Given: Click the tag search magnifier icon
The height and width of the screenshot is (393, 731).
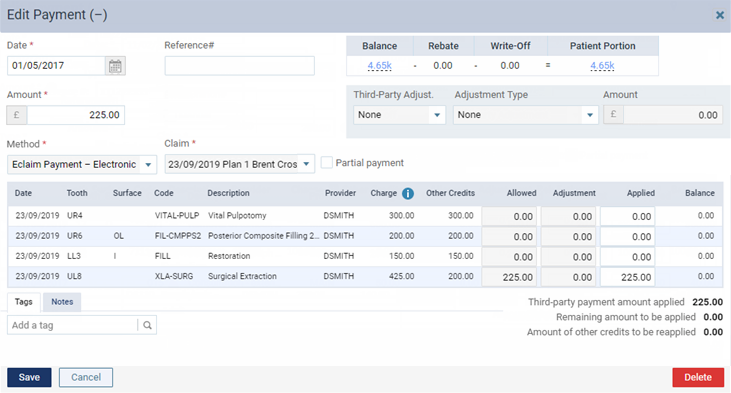Looking at the screenshot, I should tap(147, 325).
